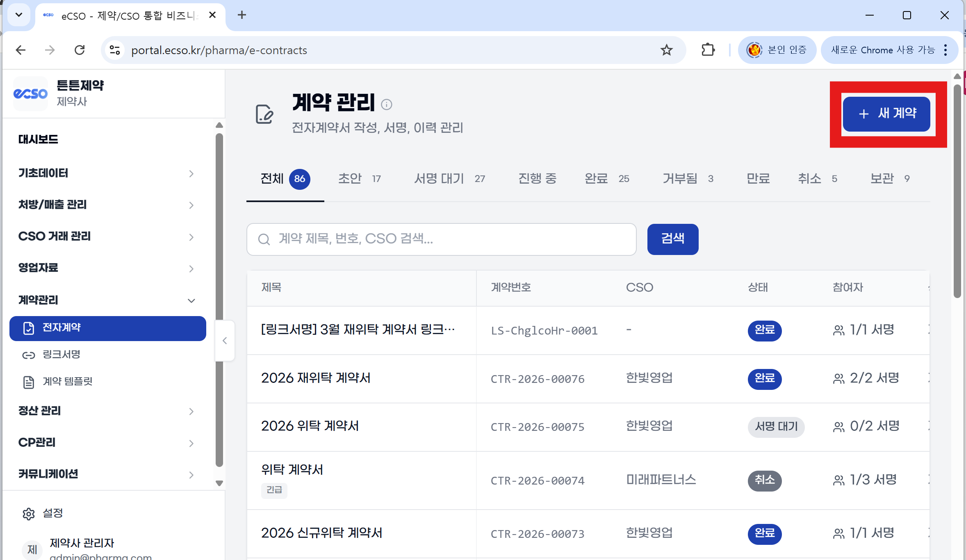966x560 pixels.
Task: Open 계약 템플릿 via its document icon
Action: pyautogui.click(x=28, y=382)
